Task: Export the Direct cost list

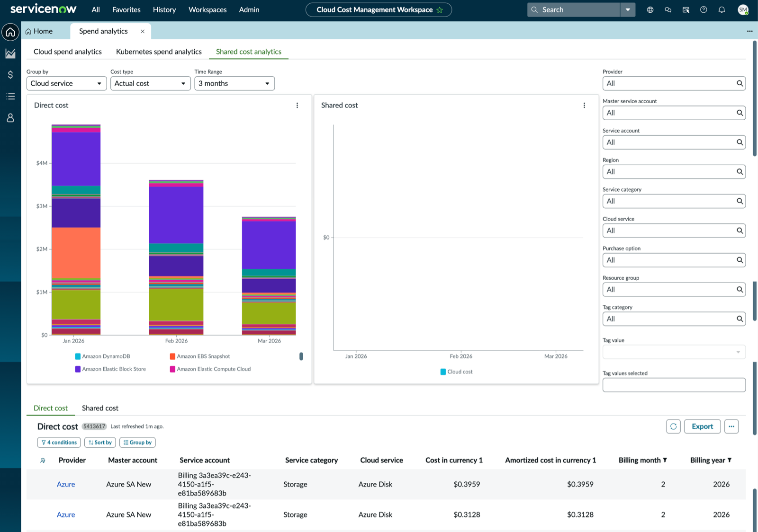Action: point(702,426)
